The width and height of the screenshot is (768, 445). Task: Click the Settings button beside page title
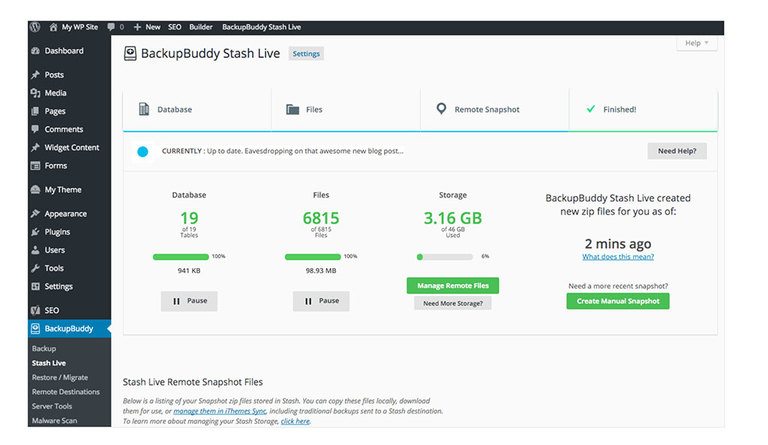tap(306, 54)
